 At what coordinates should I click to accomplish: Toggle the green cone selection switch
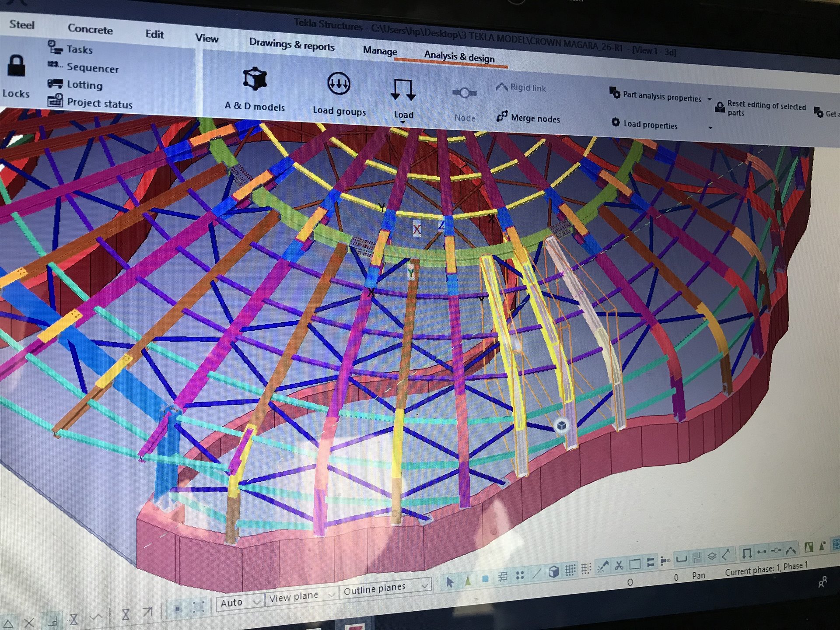pyautogui.click(x=468, y=580)
